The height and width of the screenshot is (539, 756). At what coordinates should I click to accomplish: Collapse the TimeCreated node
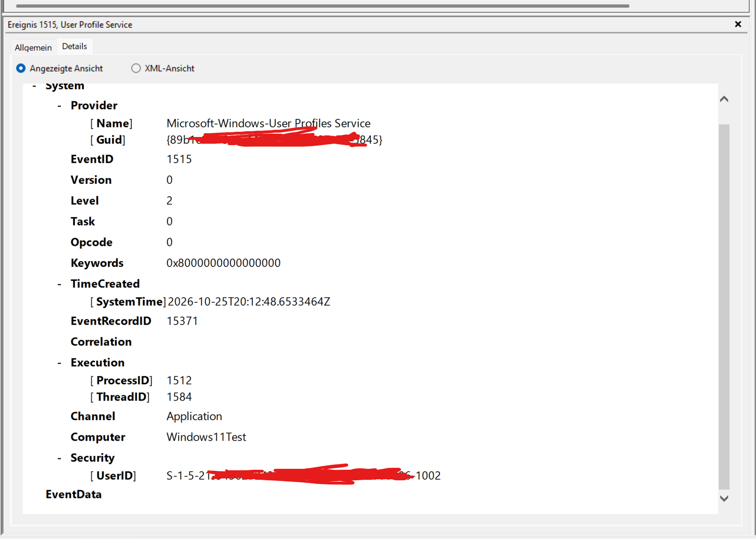point(59,285)
